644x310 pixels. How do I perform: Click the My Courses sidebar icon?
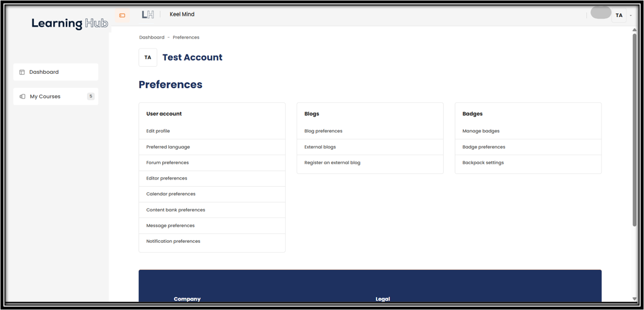coord(22,97)
